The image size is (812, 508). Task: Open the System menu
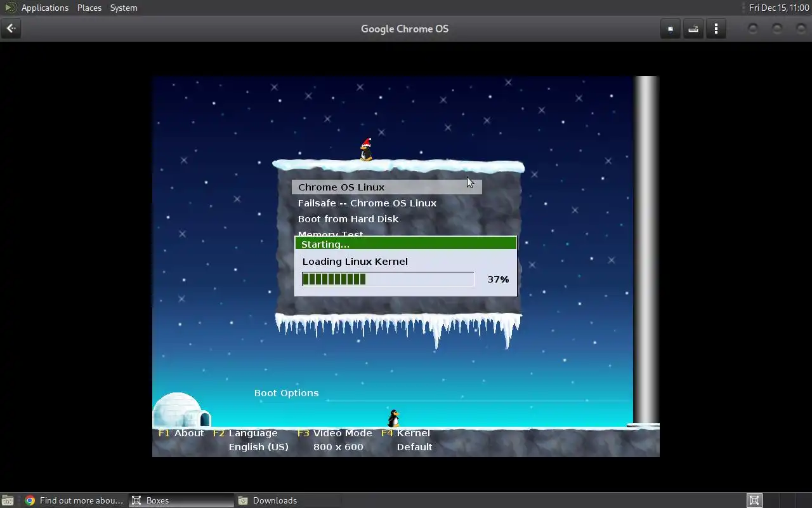click(x=124, y=8)
